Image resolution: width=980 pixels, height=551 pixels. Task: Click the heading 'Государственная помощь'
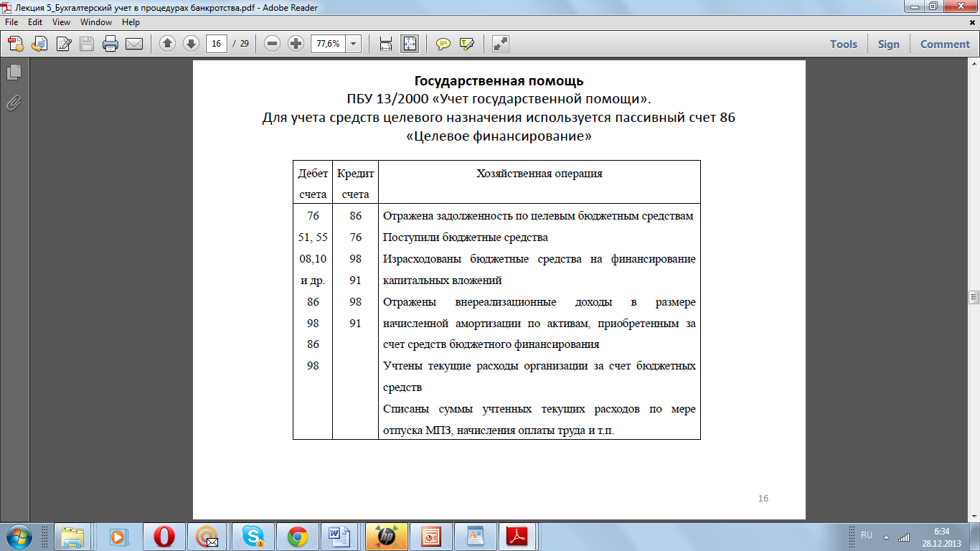click(x=499, y=81)
